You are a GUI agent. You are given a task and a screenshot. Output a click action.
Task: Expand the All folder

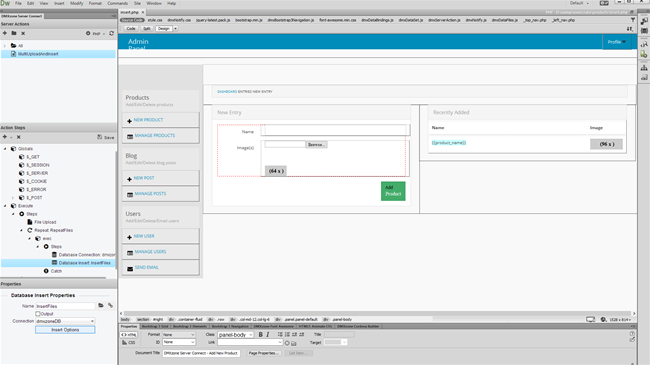pos(5,46)
